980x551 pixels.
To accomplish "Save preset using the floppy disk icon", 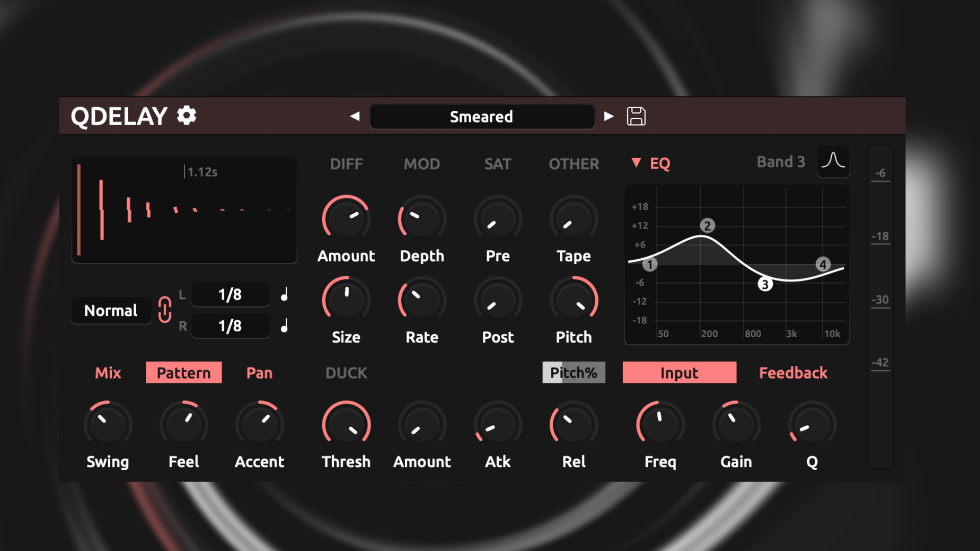I will [x=636, y=116].
